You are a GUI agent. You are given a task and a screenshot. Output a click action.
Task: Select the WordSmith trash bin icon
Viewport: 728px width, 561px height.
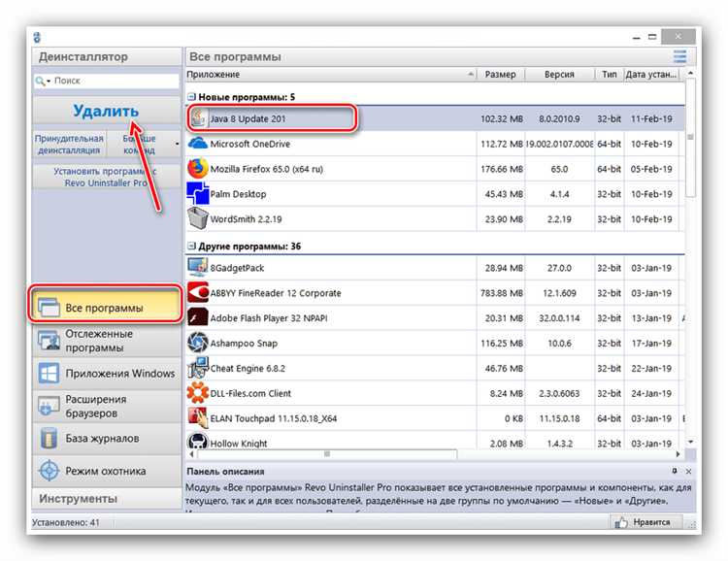tap(198, 218)
